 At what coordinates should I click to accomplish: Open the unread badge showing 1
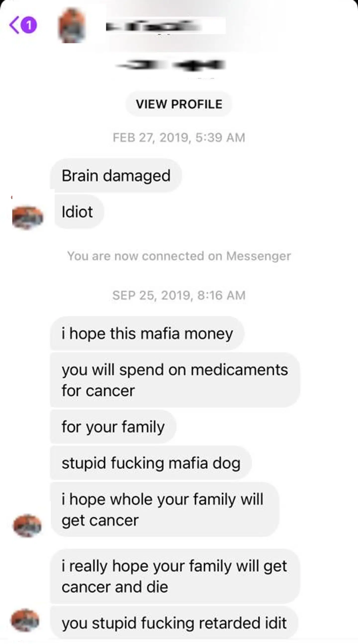click(29, 25)
